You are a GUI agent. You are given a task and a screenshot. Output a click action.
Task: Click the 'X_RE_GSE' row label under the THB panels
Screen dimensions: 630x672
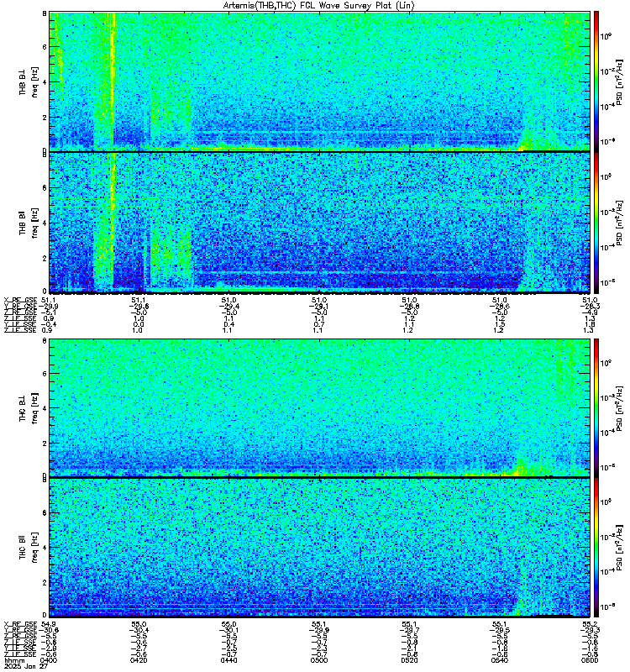20,300
